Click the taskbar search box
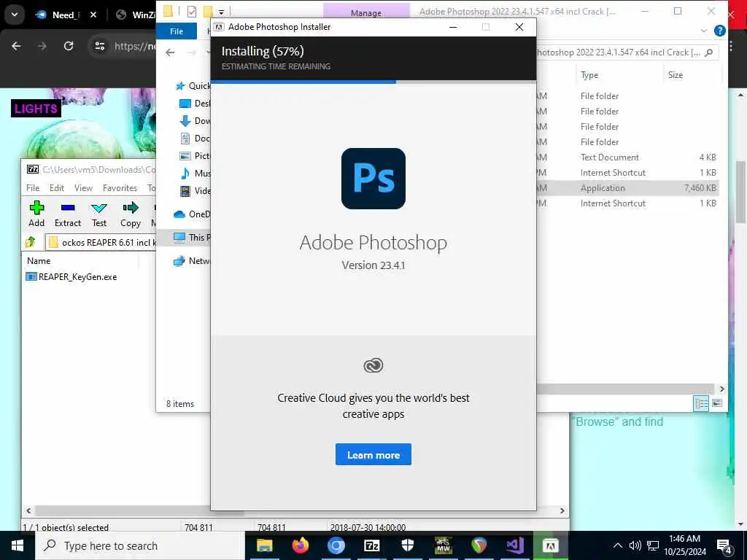 pos(140,545)
